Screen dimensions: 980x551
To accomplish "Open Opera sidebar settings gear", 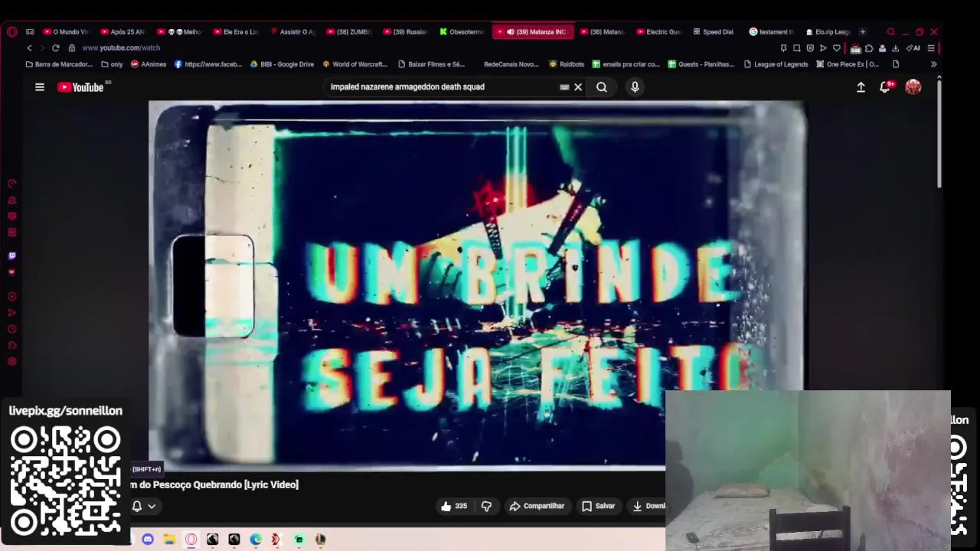I will (11, 362).
